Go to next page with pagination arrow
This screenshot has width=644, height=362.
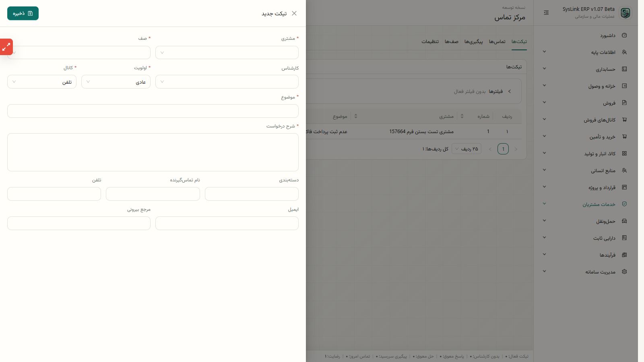click(x=490, y=149)
